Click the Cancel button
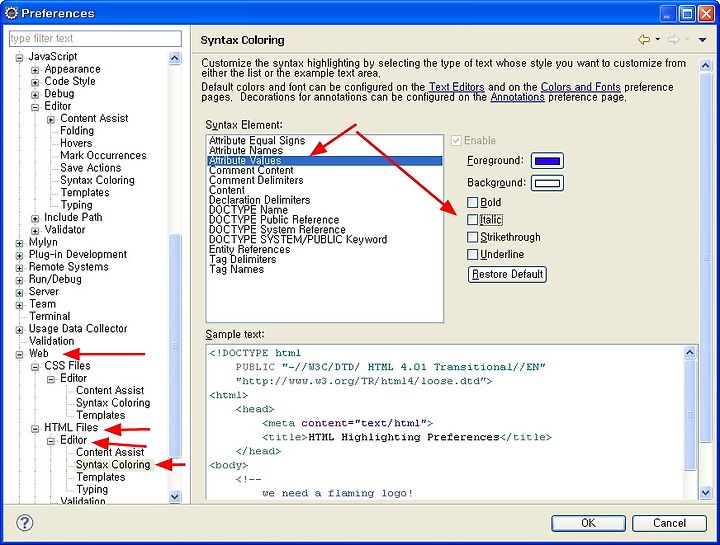The image size is (720, 545). point(669,523)
